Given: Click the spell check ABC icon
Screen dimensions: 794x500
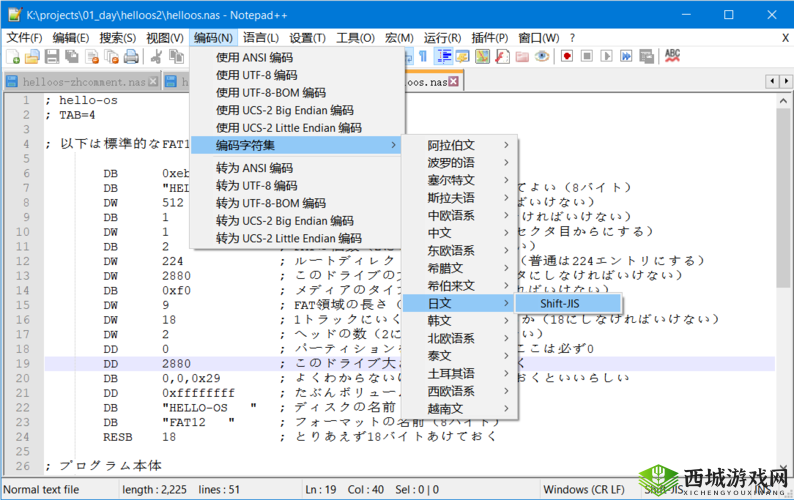Looking at the screenshot, I should coord(673,57).
